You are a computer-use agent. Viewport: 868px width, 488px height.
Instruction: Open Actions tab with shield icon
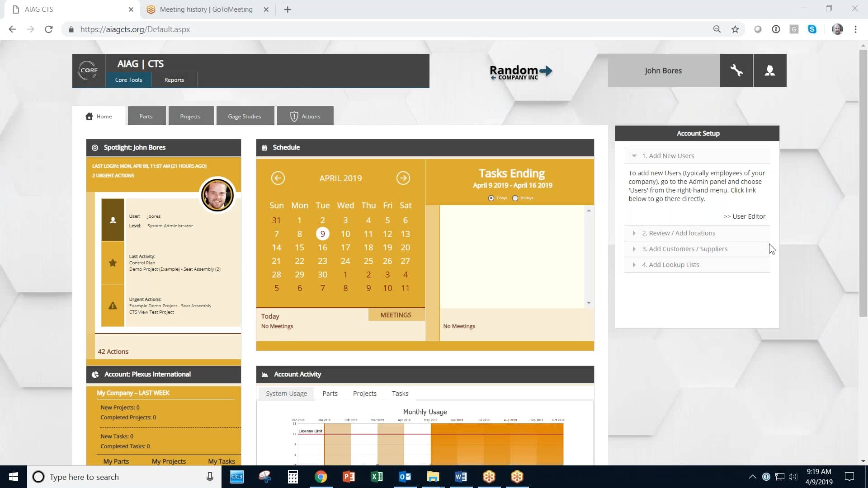[x=305, y=116]
